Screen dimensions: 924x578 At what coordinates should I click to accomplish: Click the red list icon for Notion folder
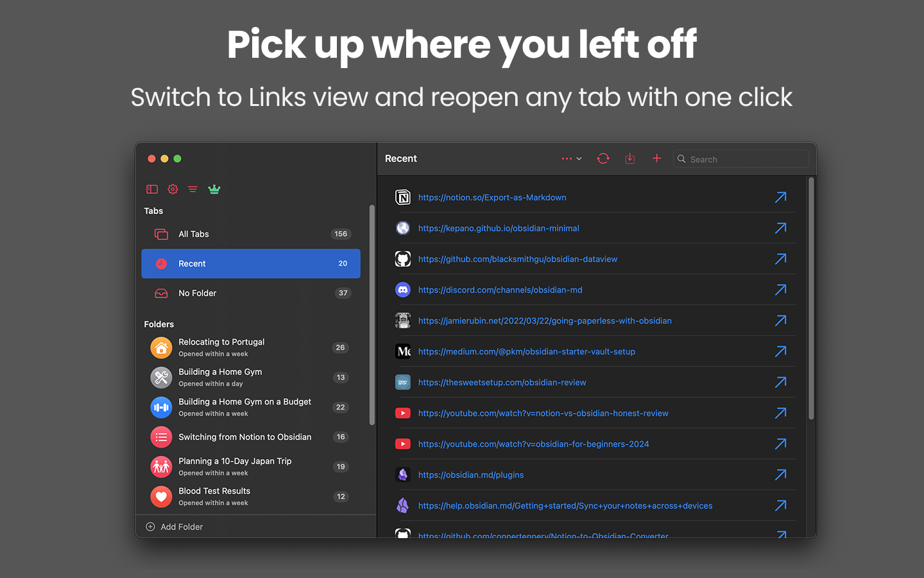click(161, 437)
